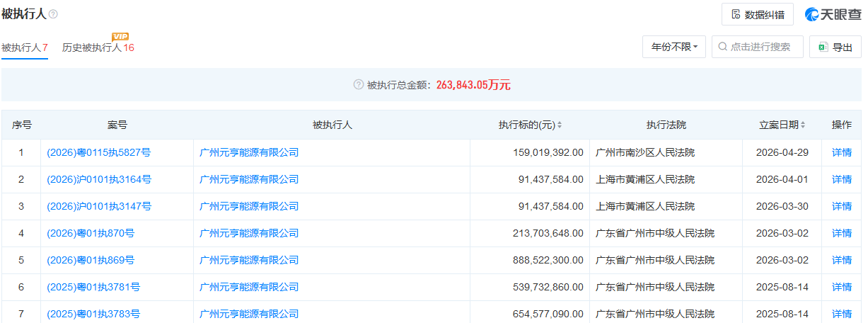Open 广州元亨能源有限公司 in row 1
The height and width of the screenshot is (323, 868).
tap(249, 152)
